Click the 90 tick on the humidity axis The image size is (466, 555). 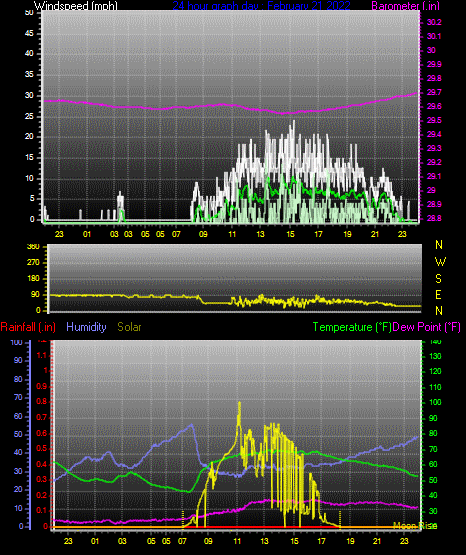pyautogui.click(x=18, y=360)
